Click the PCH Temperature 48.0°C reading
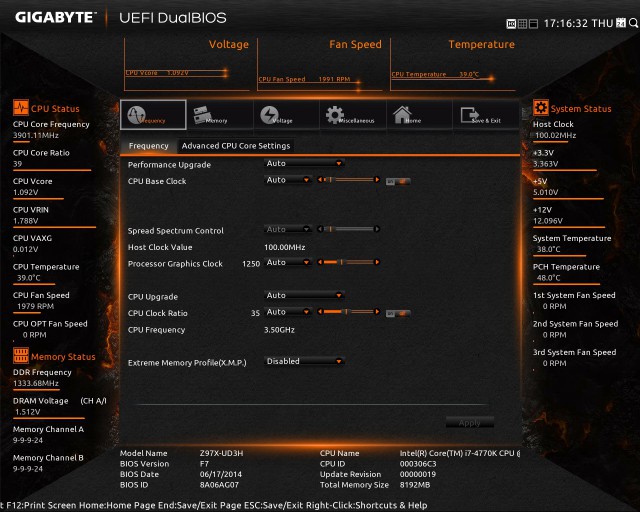640x512 pixels. click(x=549, y=278)
